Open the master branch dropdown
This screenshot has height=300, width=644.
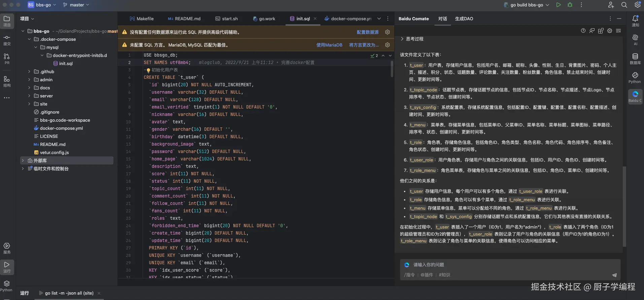pos(76,5)
